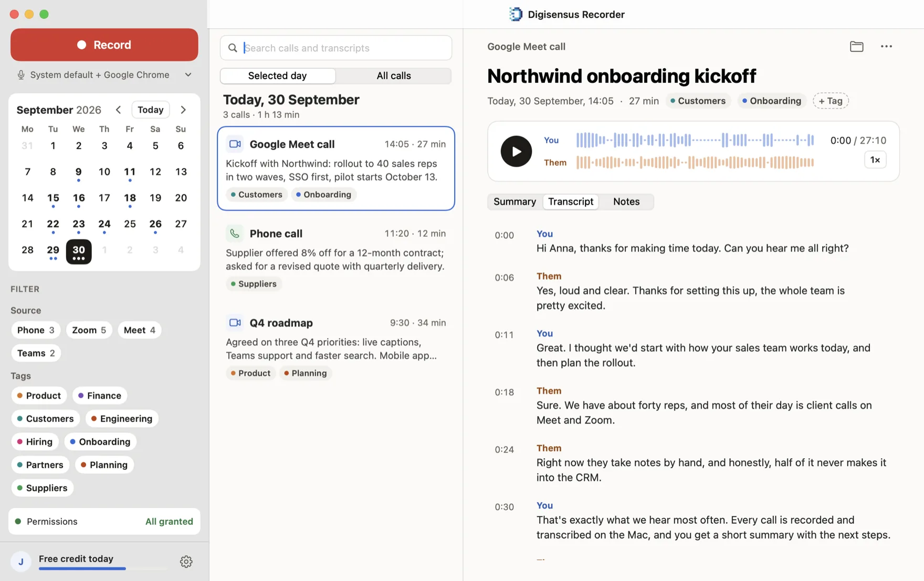The width and height of the screenshot is (924, 581).
Task: Add a tag with + Tag
Action: (x=831, y=101)
